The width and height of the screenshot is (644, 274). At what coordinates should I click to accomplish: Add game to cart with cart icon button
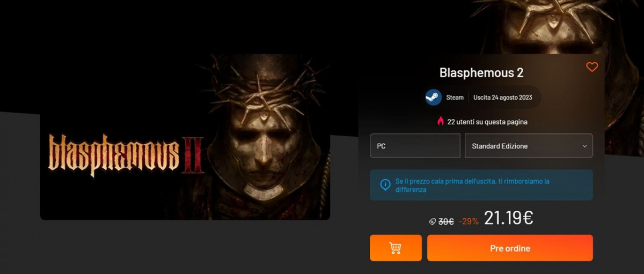[x=396, y=248]
